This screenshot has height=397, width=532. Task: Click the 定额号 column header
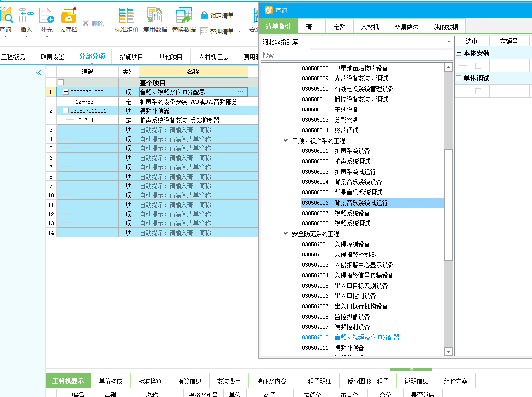(509, 41)
